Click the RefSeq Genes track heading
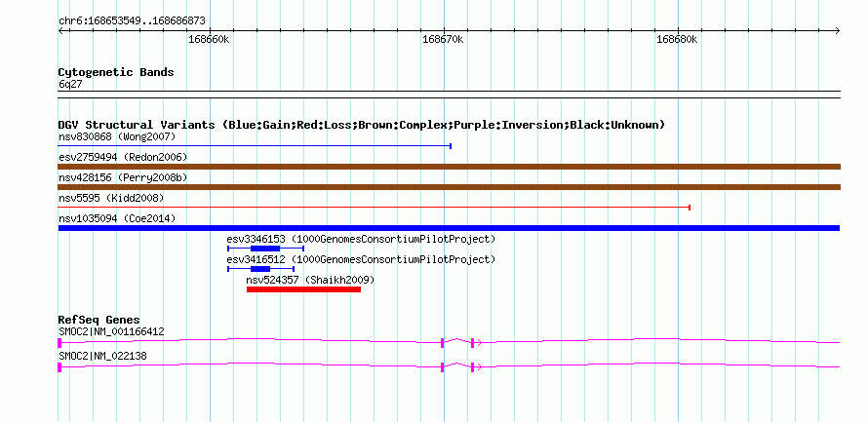This screenshot has height=422, width=868. point(99,320)
